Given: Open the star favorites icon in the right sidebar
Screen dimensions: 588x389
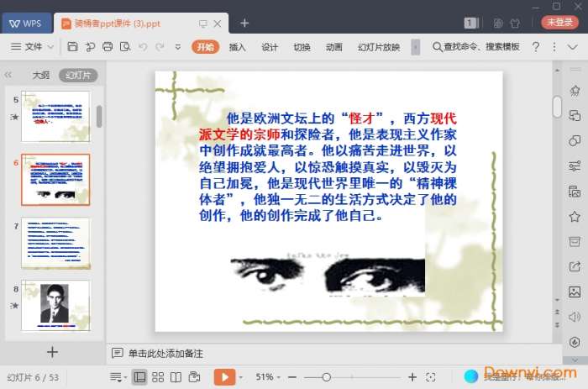Looking at the screenshot, I should coord(575,217).
